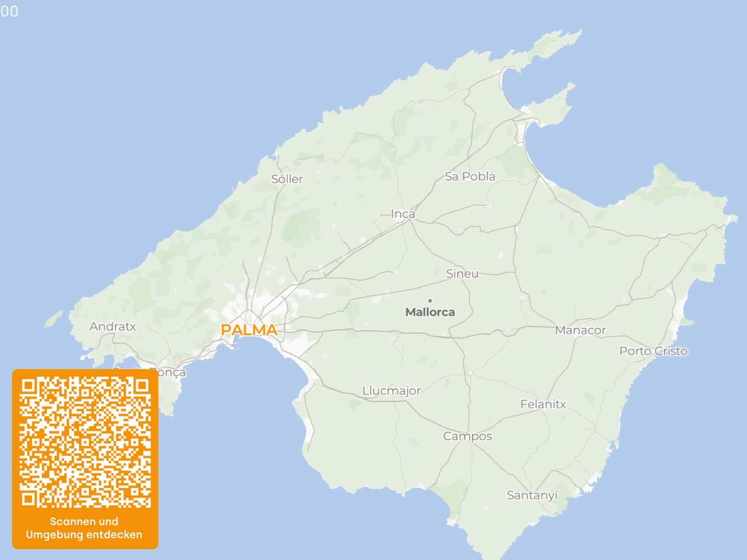Select Inca on the map

click(403, 214)
